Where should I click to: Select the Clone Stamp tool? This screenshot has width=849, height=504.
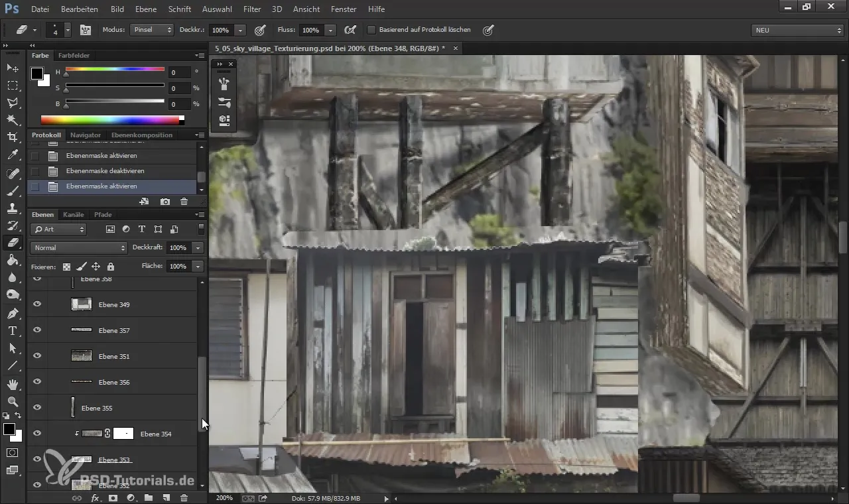(x=13, y=208)
